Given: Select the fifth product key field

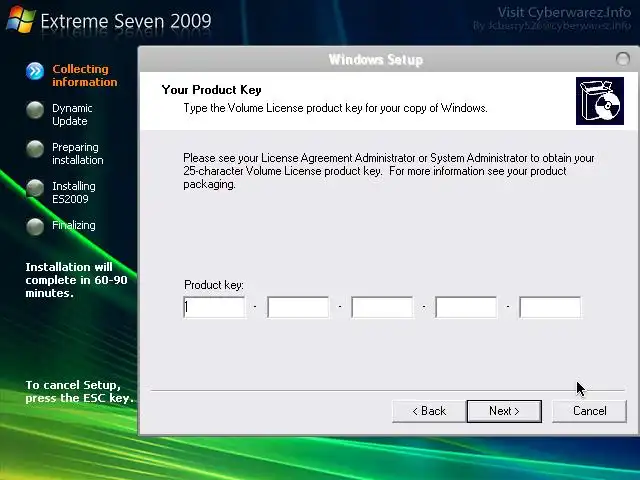Looking at the screenshot, I should click(x=550, y=307).
